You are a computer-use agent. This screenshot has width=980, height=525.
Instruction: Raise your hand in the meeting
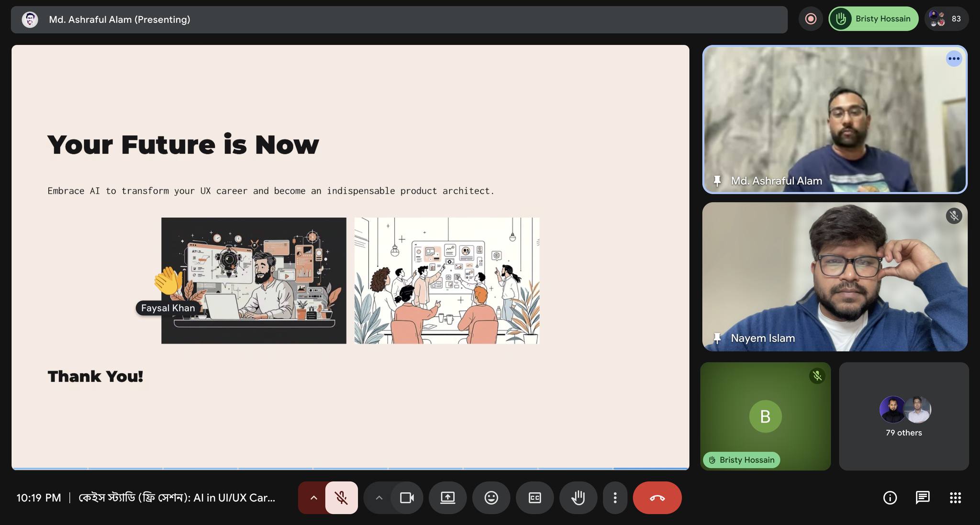(x=578, y=498)
